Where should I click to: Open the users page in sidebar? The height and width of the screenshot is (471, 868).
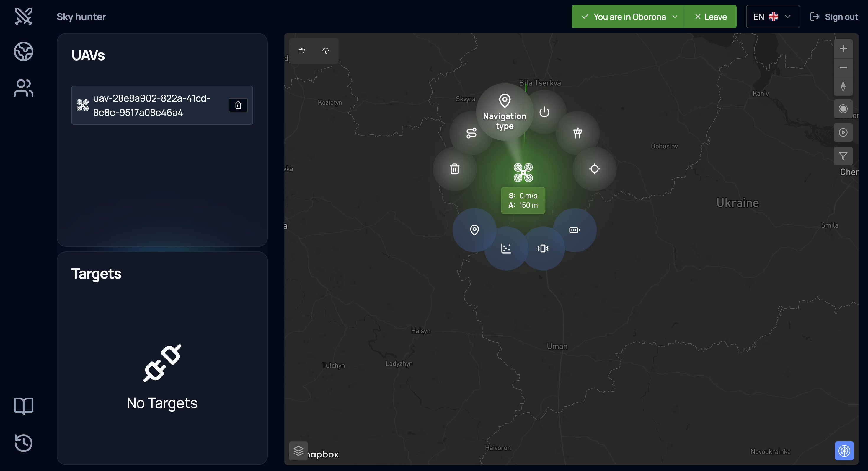pyautogui.click(x=24, y=88)
